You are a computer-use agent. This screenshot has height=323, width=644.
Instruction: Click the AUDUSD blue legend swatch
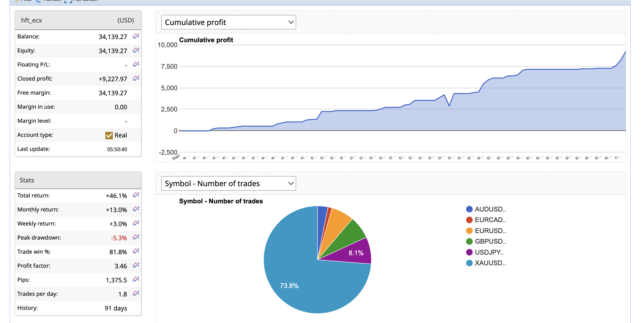click(469, 209)
